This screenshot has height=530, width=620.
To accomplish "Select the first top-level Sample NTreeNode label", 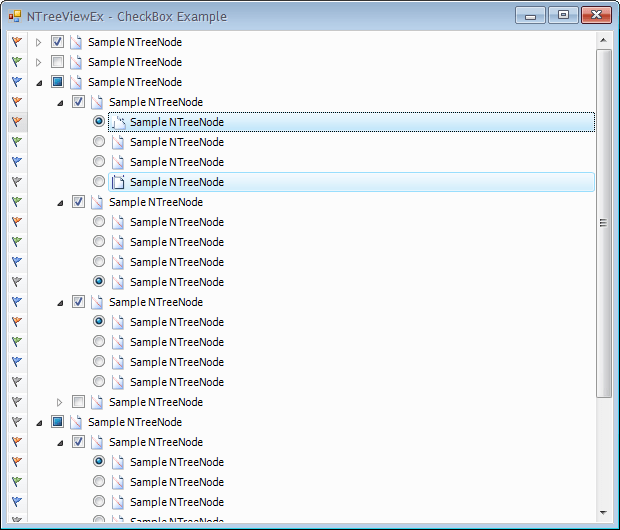I will click(134, 42).
